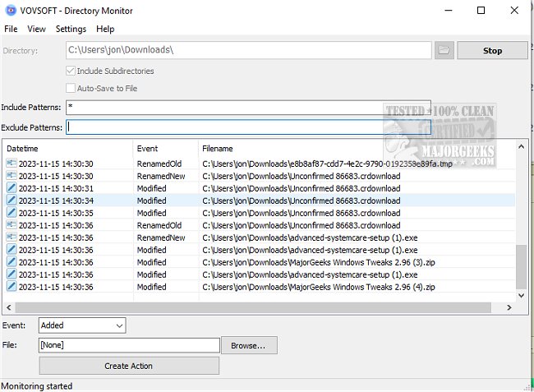Screen dimensions: 534x392
Task: Click the icon of the RenamedOld .tmp file row
Action: coord(12,164)
